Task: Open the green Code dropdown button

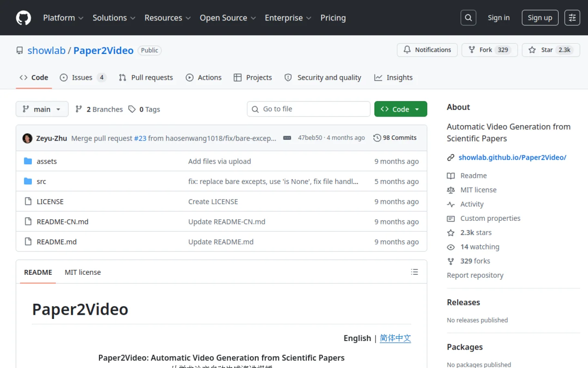Action: coord(401,109)
